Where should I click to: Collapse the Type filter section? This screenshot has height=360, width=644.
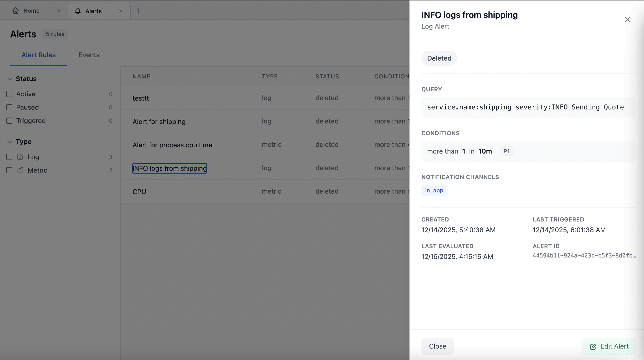(x=10, y=142)
